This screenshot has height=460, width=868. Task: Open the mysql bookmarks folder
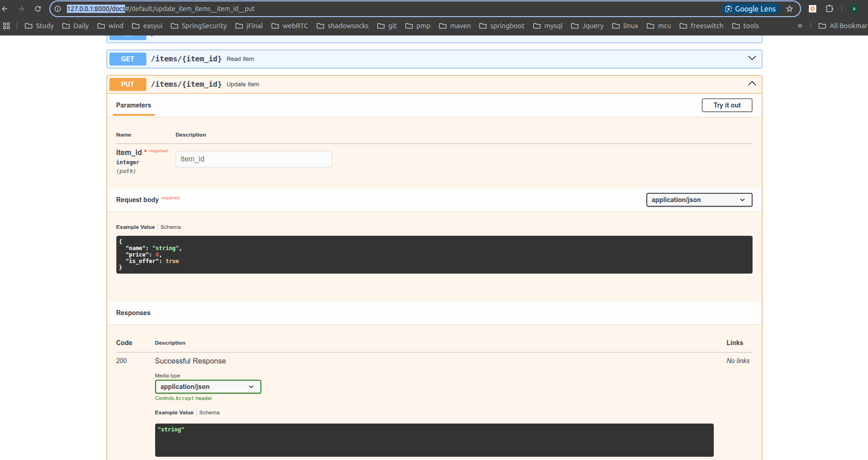pos(548,26)
